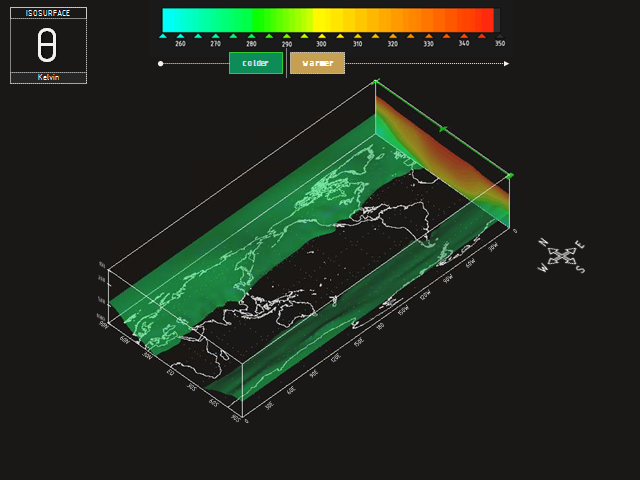Click the Kelvin unit label
The image size is (640, 480).
pyautogui.click(x=48, y=77)
